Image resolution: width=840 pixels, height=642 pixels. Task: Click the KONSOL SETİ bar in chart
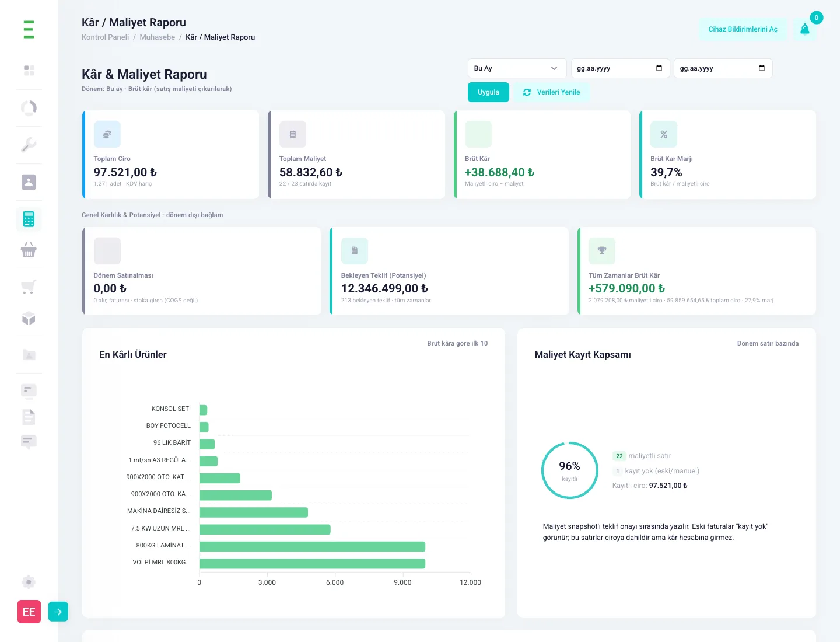203,410
